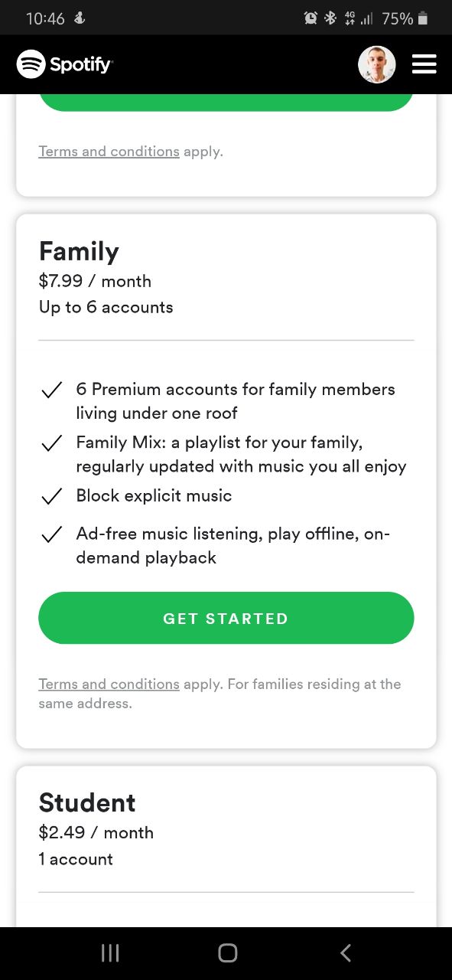The height and width of the screenshot is (980, 452).
Task: Tap the Bluetooth status icon
Action: pyautogui.click(x=330, y=18)
